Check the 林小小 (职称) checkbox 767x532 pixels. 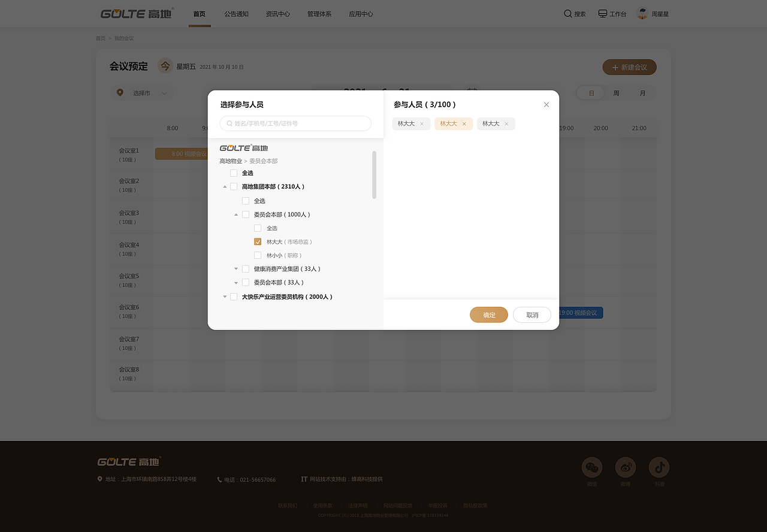point(258,255)
